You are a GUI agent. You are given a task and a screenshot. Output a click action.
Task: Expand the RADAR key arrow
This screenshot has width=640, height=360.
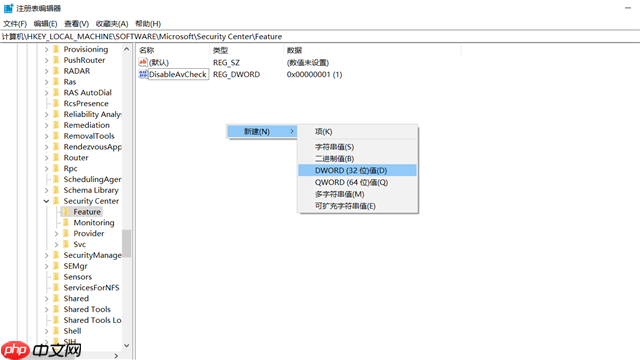tap(46, 71)
